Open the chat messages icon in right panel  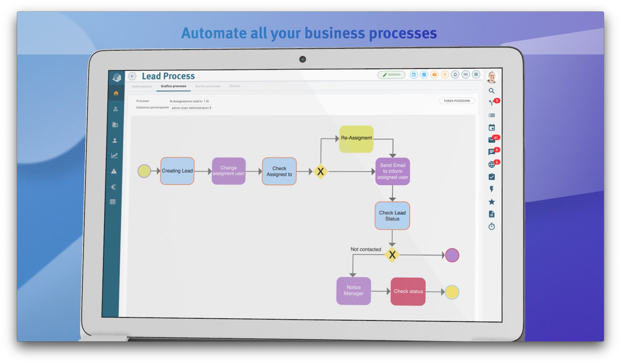point(492,152)
